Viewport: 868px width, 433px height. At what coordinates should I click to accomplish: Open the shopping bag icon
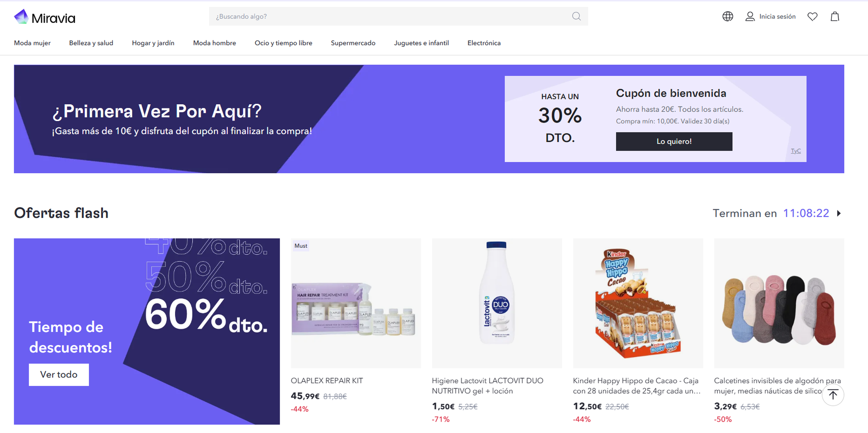pos(835,16)
